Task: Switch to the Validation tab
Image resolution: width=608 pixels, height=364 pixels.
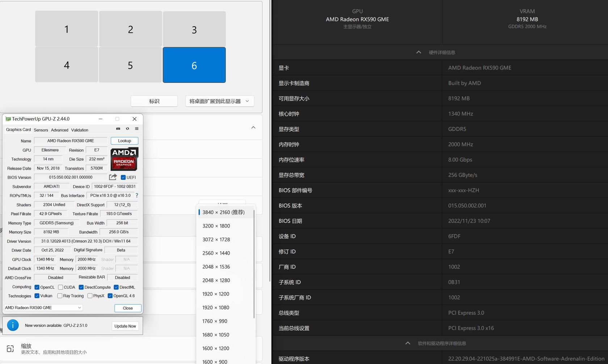Action: (80, 130)
